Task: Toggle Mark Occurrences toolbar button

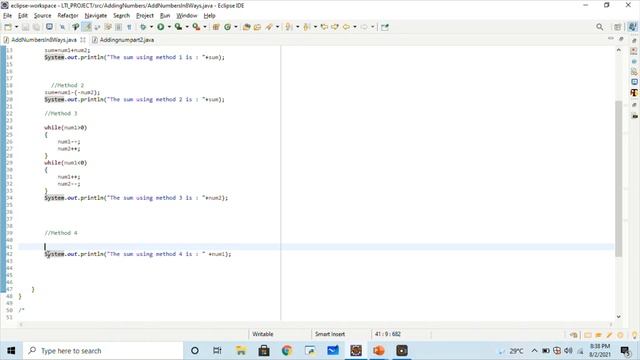Action: 87,27
